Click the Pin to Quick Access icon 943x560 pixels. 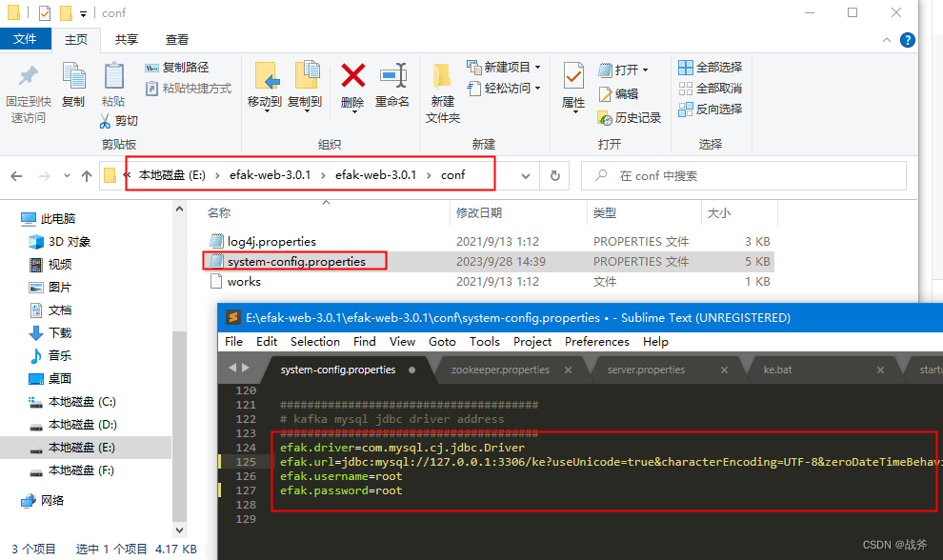click(28, 76)
